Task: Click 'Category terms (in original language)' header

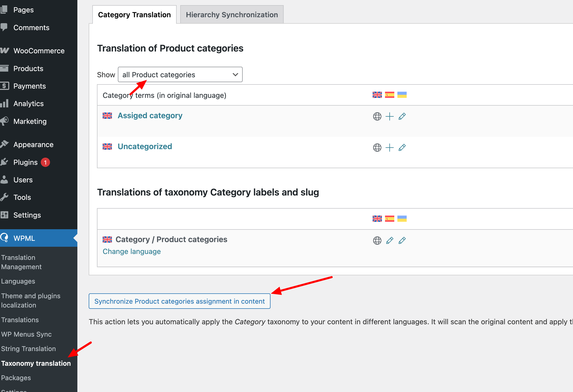Action: point(164,95)
